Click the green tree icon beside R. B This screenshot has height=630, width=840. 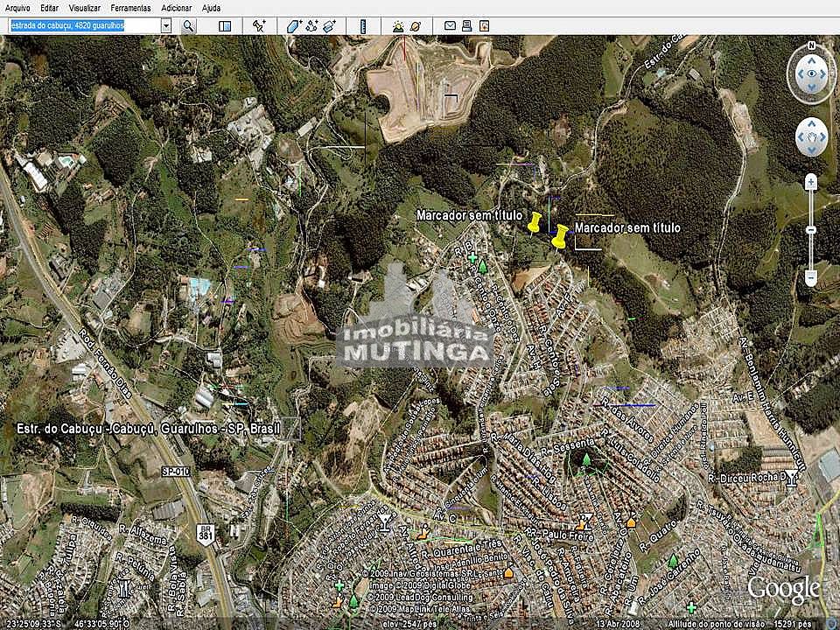(483, 266)
